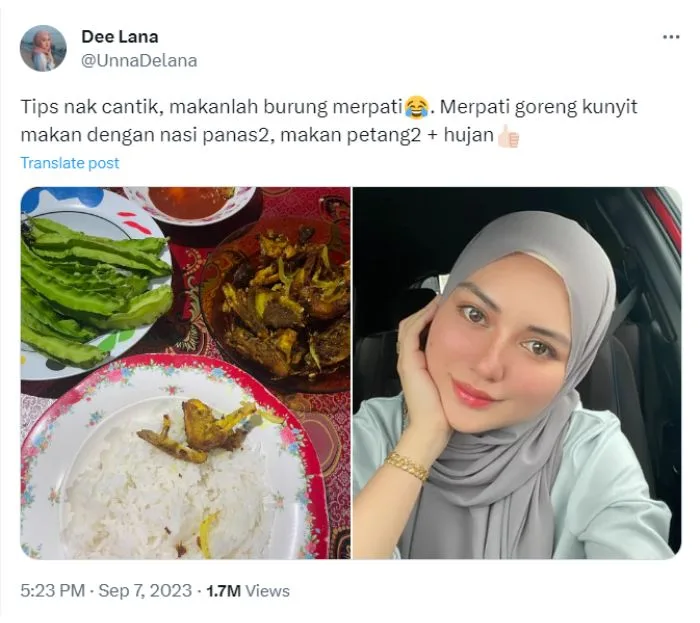Click the sambal bowl in the food photo

tap(190, 204)
